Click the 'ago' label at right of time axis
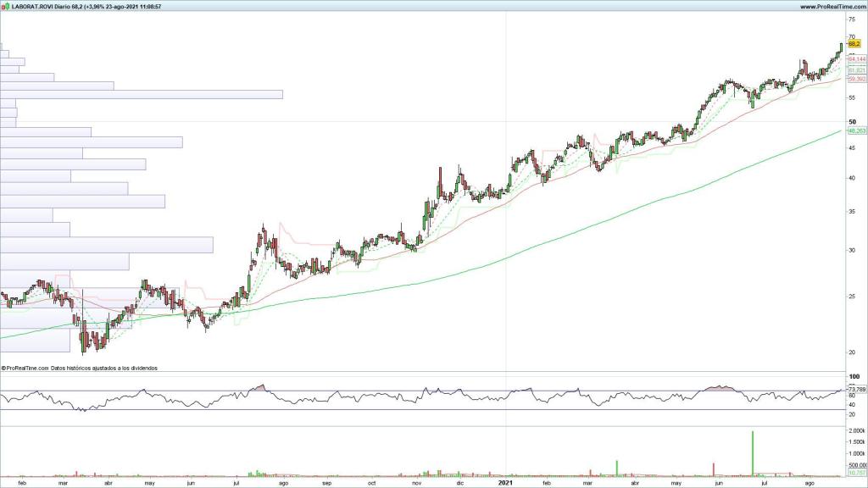 810,482
